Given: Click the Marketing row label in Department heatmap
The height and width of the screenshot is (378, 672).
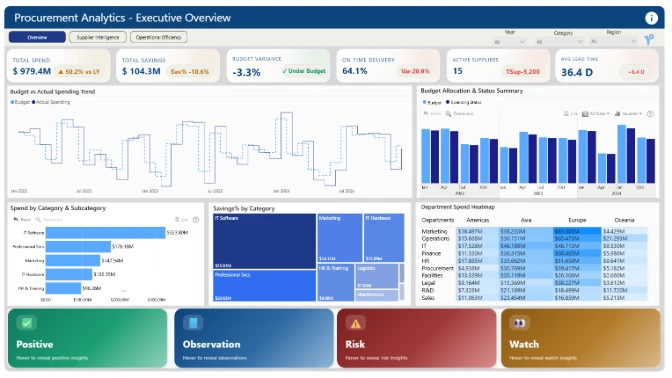Looking at the screenshot, I should pos(434,231).
